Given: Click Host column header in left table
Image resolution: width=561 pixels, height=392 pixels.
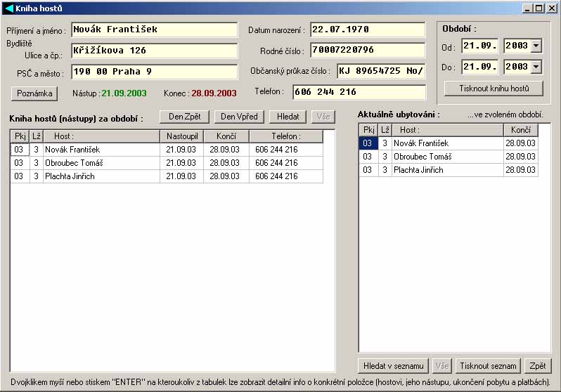Looking at the screenshot, I should [102, 136].
